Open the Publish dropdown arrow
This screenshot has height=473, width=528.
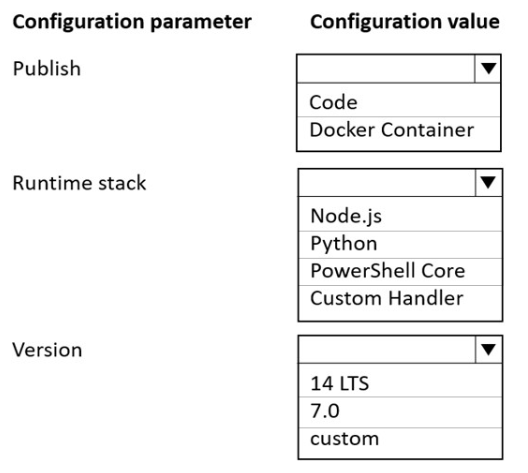[488, 68]
